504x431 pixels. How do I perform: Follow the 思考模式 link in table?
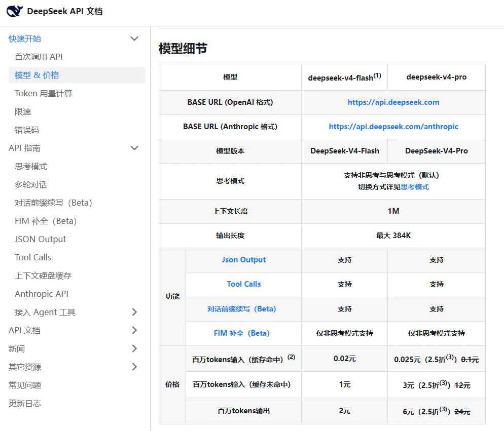415,187
